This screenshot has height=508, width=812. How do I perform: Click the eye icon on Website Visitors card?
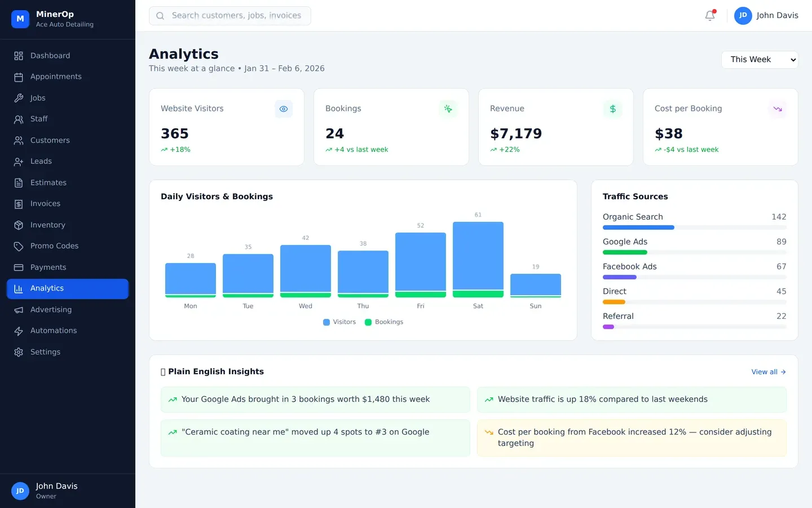[x=284, y=109]
